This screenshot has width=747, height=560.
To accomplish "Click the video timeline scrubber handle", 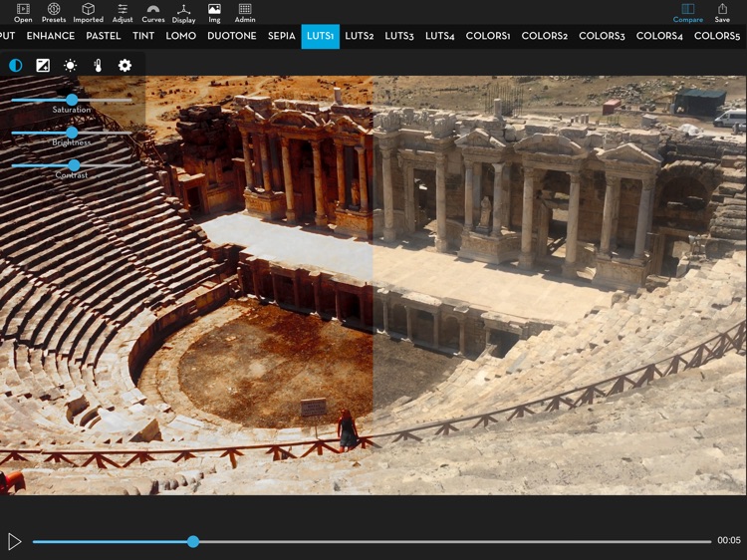I will click(193, 541).
